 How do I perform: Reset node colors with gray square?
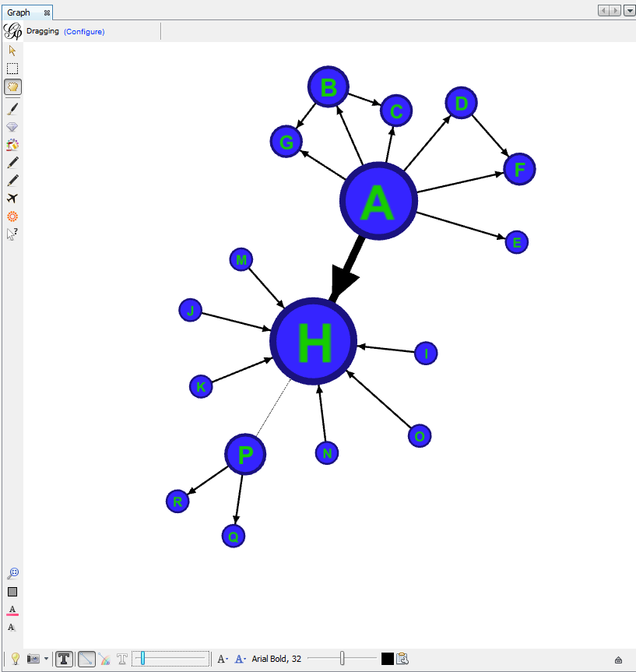click(12, 592)
